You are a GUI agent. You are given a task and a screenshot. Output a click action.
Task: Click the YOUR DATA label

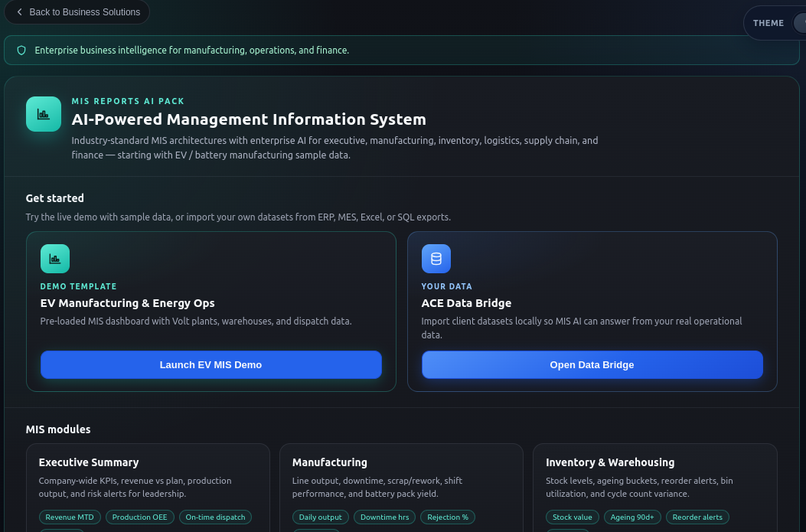point(447,286)
